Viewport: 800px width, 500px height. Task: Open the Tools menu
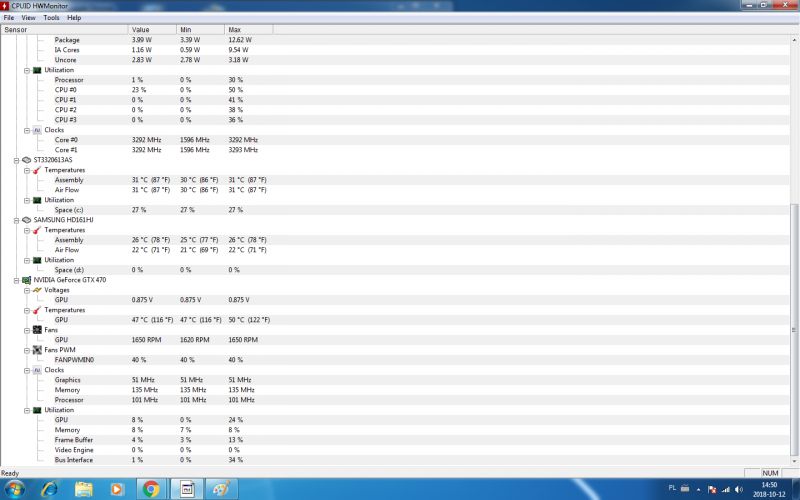point(51,17)
